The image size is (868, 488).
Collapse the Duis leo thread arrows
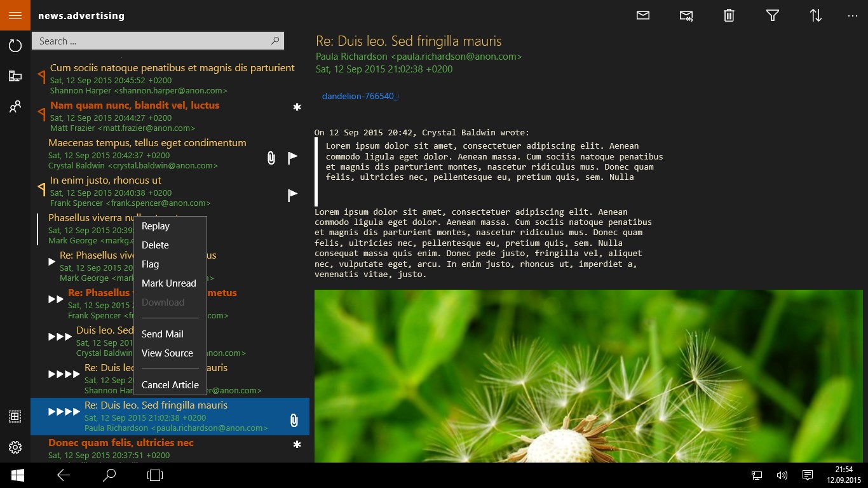60,336
